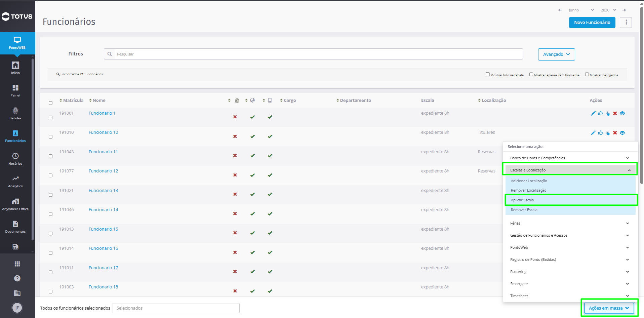Expand Gestão de Funcionários e Acessos
This screenshot has width=644, height=318.
[x=570, y=235]
